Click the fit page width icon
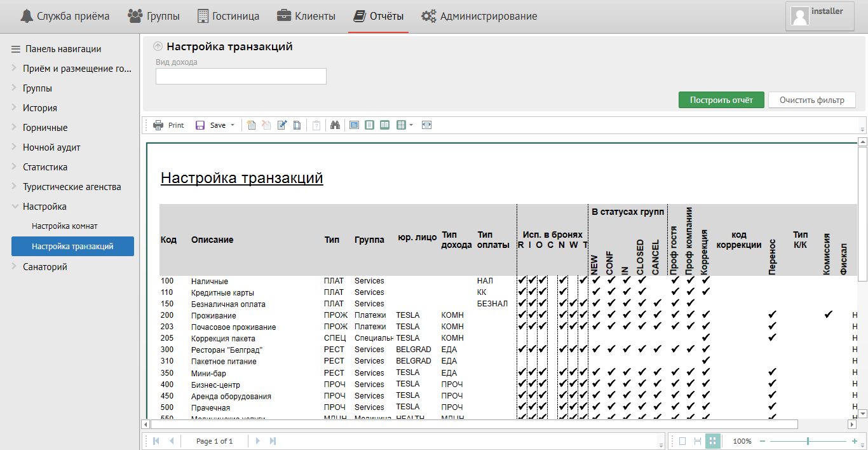Viewport: 868px width, 450px height. tap(426, 125)
